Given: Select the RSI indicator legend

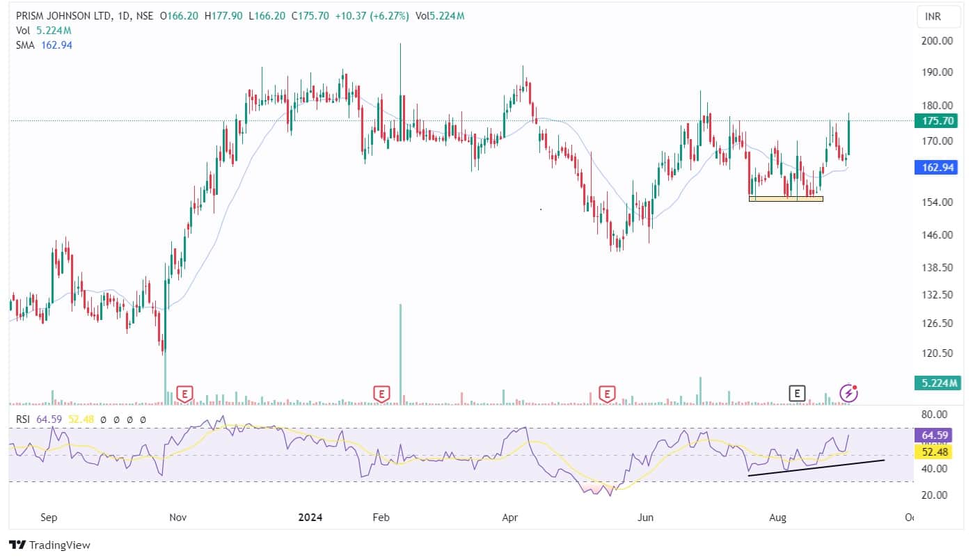Looking at the screenshot, I should [23, 419].
